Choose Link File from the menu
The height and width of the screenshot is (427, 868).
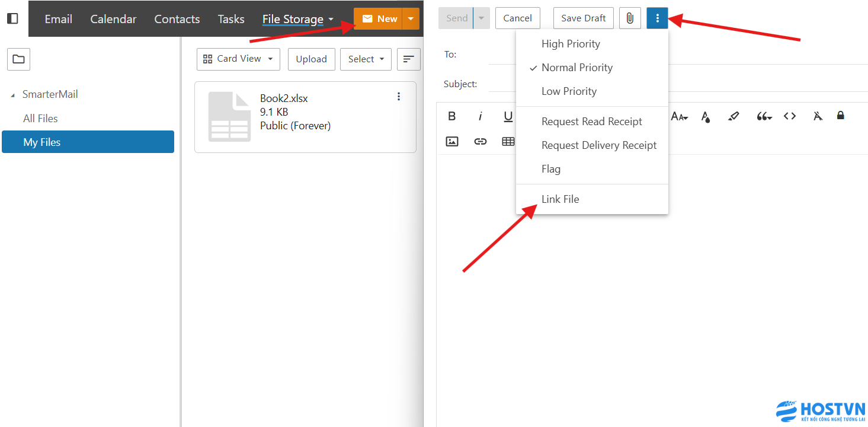(x=560, y=199)
